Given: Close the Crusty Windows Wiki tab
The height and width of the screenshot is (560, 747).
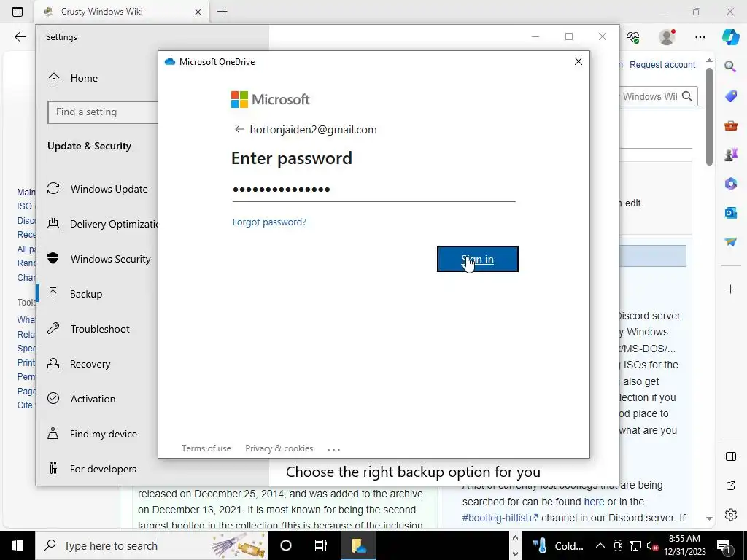Looking at the screenshot, I should pos(198,12).
